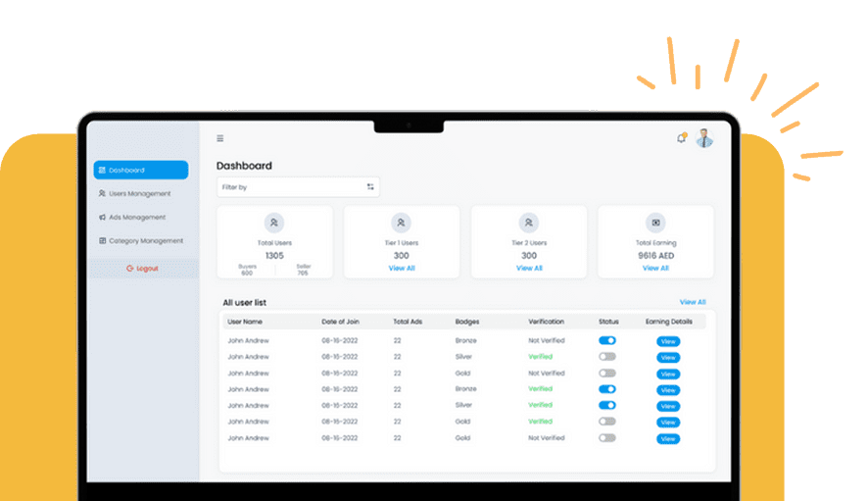The image size is (868, 501).
Task: Click the 9616 AED earning value
Action: [x=656, y=256]
